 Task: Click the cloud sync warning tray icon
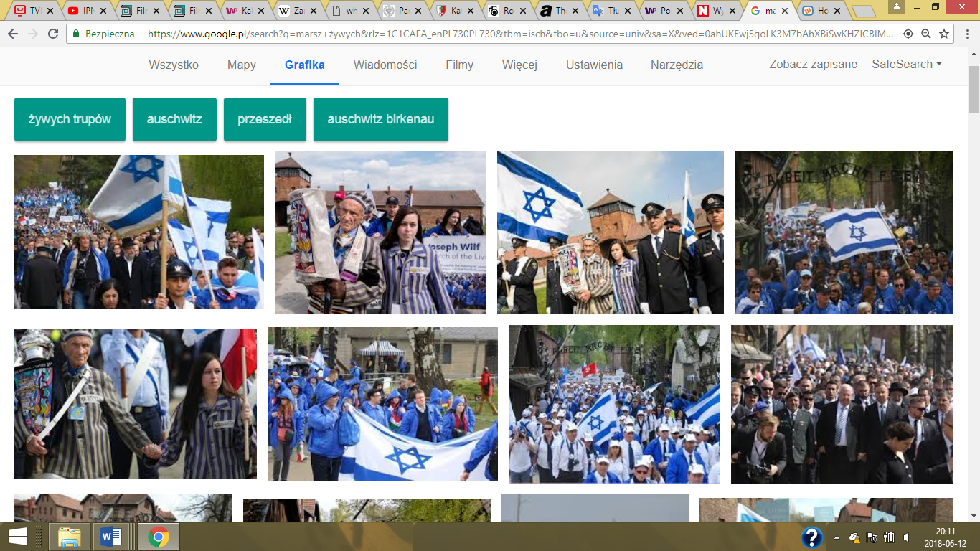pos(854,537)
